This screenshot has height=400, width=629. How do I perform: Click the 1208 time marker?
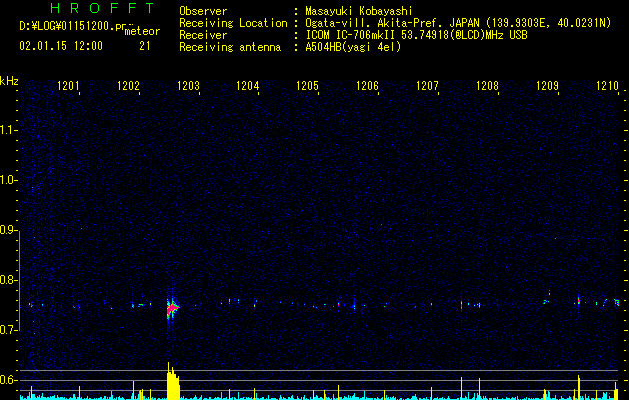(x=487, y=85)
